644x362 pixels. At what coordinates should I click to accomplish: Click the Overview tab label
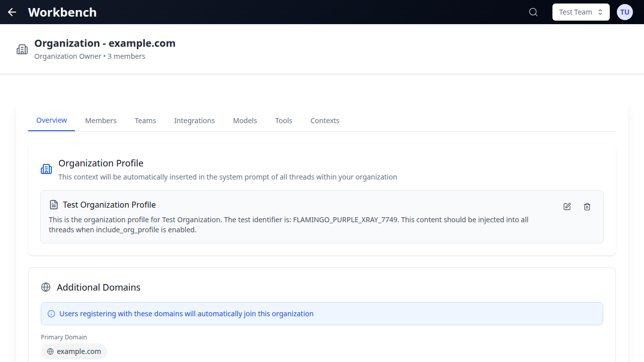tap(51, 120)
